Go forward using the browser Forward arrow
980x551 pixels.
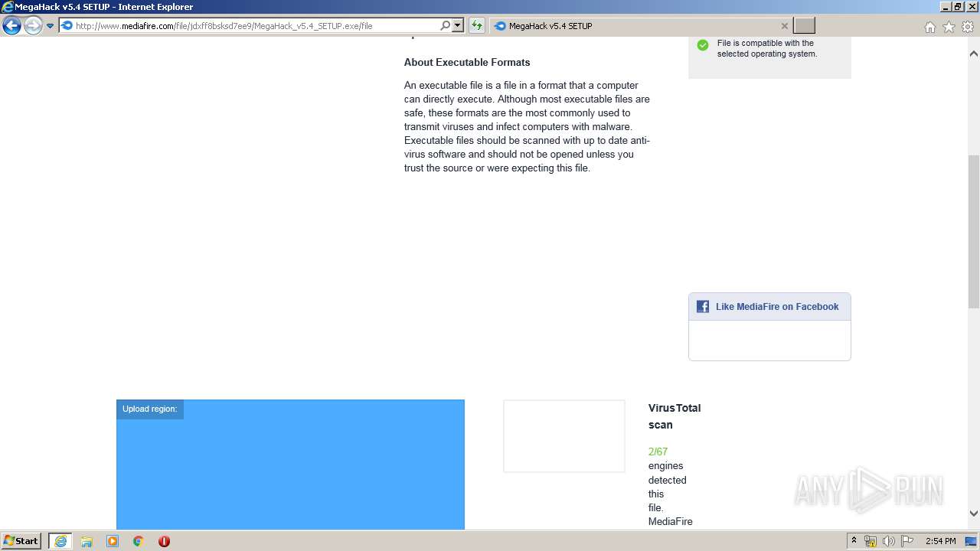pyautogui.click(x=33, y=26)
